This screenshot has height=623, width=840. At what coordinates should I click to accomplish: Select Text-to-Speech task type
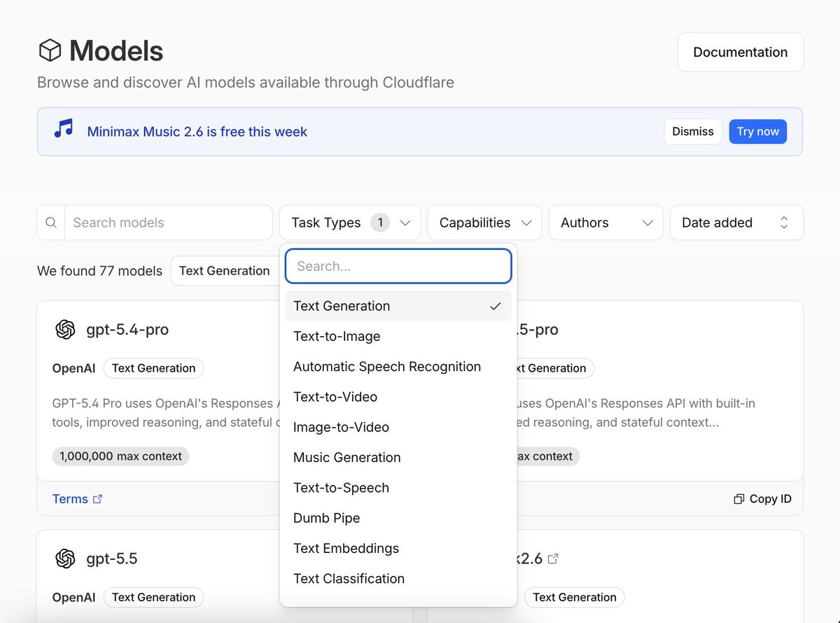(x=398, y=488)
